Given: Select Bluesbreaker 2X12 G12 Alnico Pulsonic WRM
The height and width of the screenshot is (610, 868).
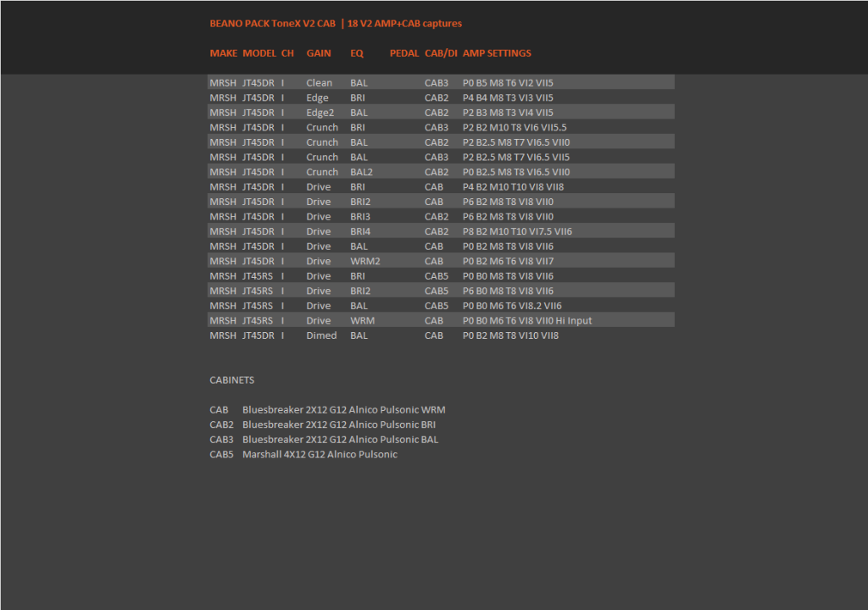Looking at the screenshot, I should coord(344,410).
